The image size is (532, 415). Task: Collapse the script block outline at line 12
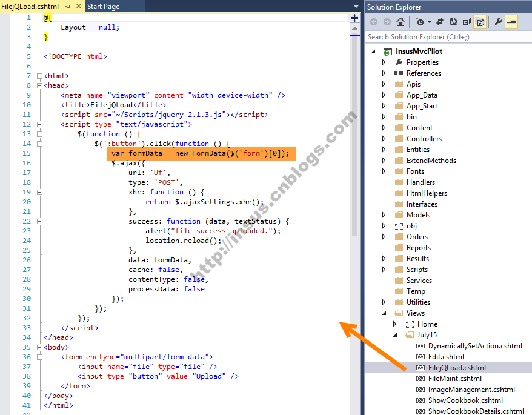[x=40, y=125]
